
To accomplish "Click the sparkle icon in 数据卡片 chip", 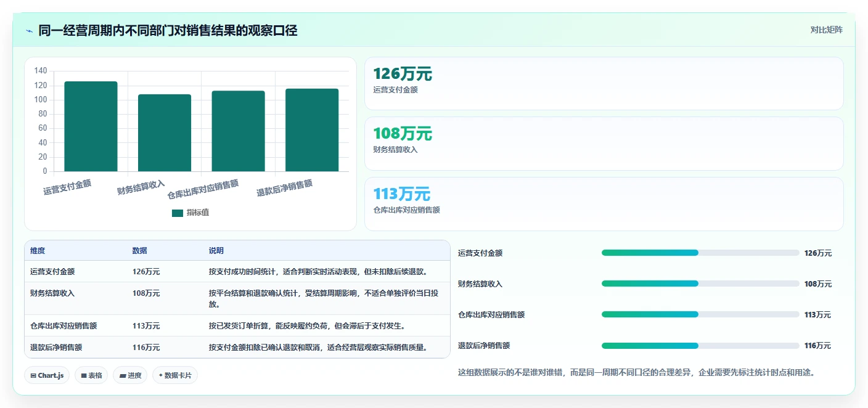I will point(160,375).
